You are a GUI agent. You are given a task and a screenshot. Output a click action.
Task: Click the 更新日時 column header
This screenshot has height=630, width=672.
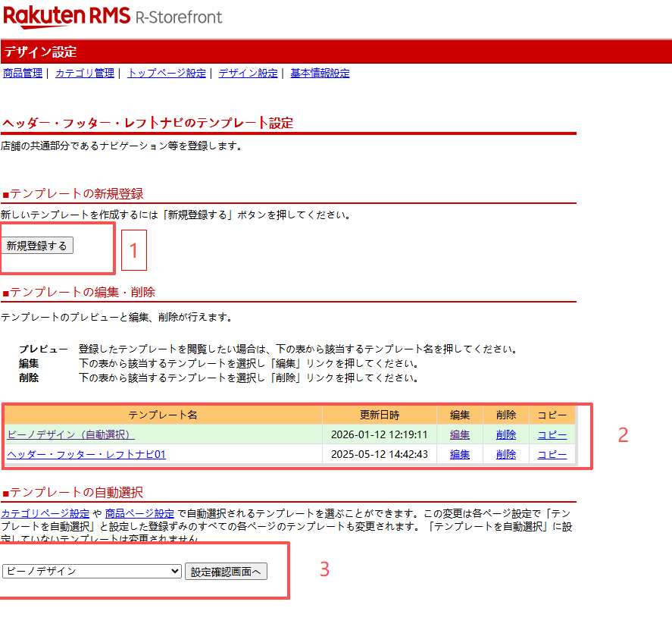(x=380, y=415)
